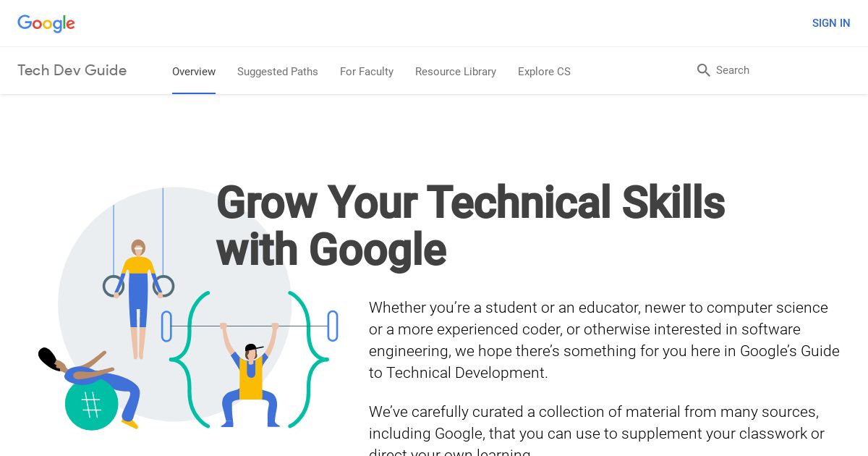Go to the Resource Library tab
Screen dimensions: 868x456
point(456,72)
